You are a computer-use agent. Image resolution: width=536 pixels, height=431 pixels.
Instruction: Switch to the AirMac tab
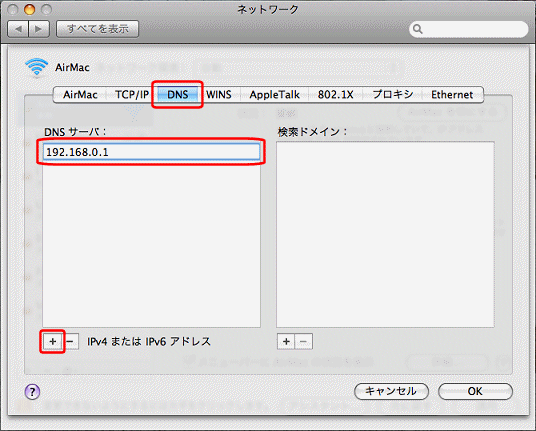80,95
